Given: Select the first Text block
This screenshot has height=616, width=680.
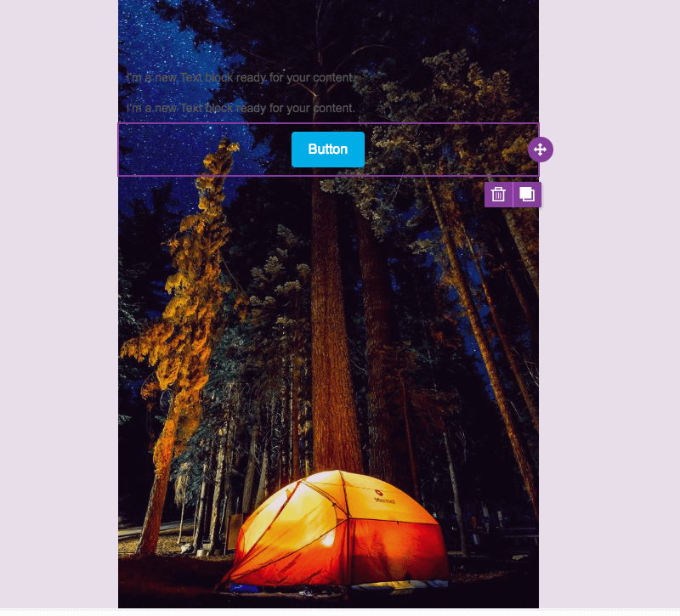Looking at the screenshot, I should click(x=241, y=77).
